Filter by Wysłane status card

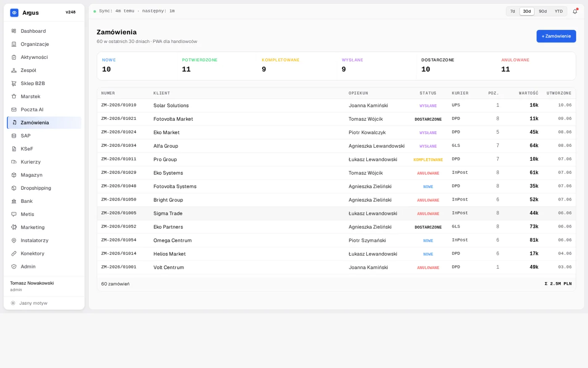376,66
